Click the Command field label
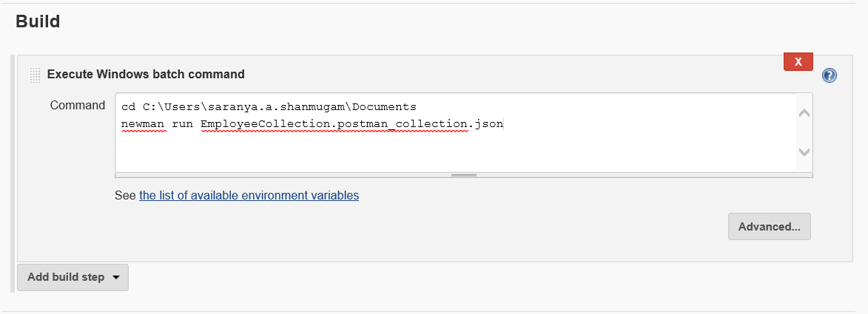The image size is (868, 314). pos(78,106)
